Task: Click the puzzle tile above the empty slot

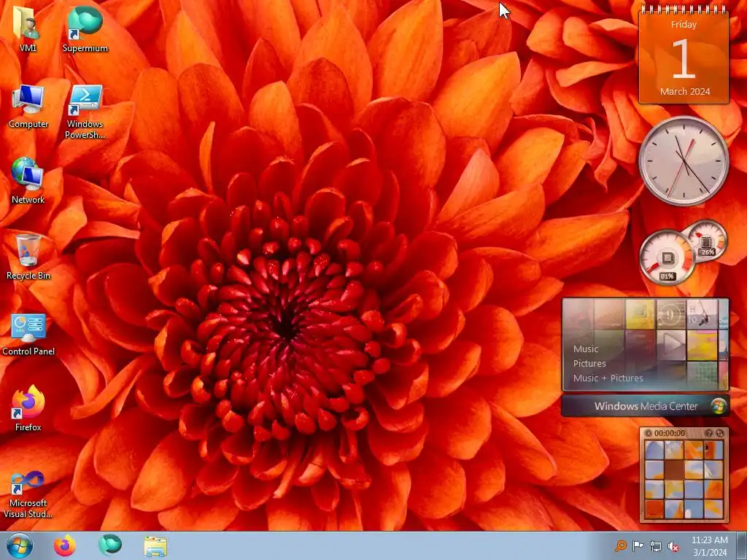Action: coord(674,450)
